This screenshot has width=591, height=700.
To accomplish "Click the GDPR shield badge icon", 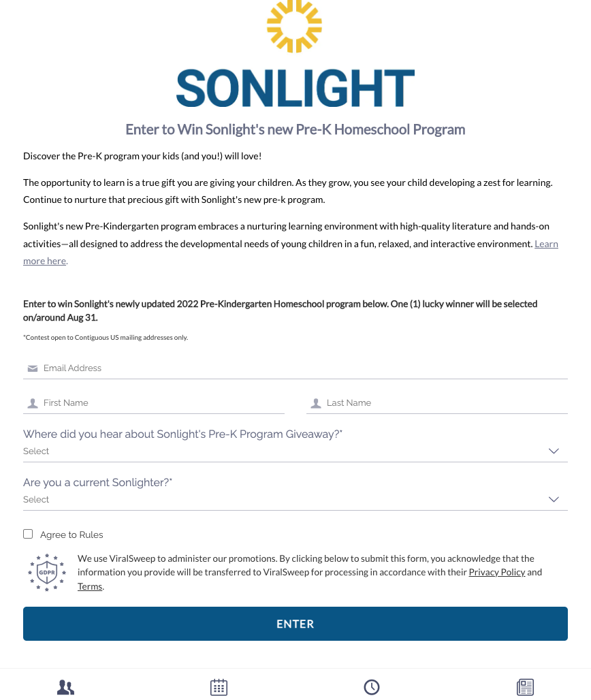I will click(46, 572).
